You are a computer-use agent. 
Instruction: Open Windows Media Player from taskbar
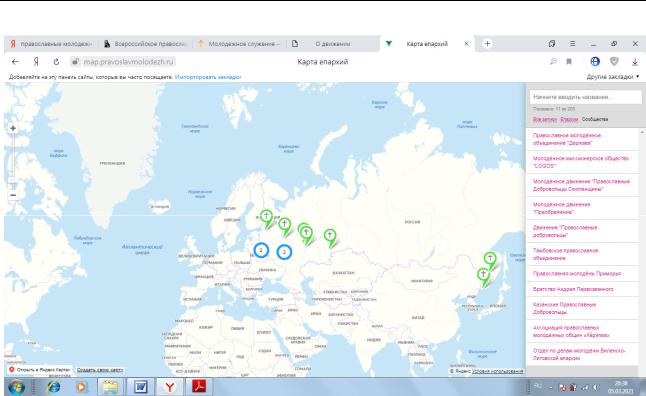coord(81,387)
